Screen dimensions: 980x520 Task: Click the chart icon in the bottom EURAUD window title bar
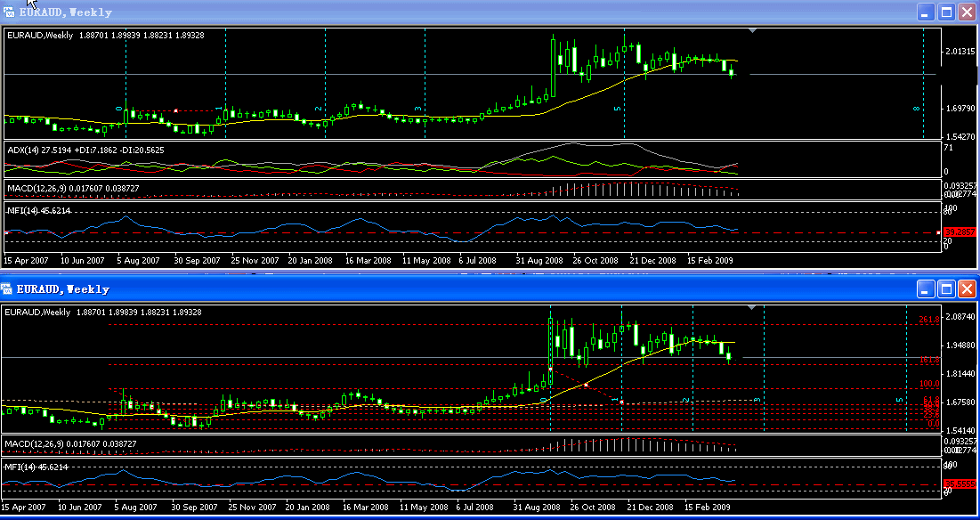click(7, 288)
